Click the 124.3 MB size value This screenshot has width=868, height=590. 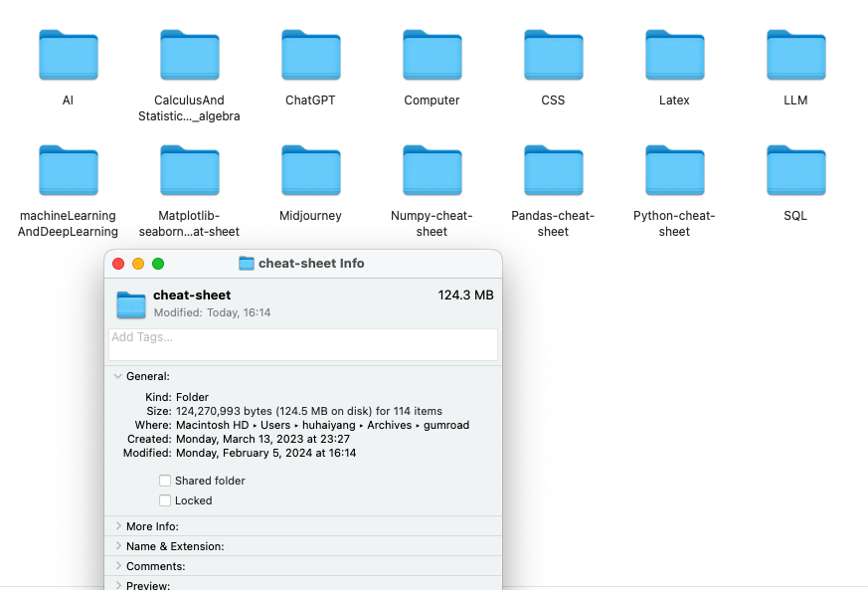click(465, 295)
